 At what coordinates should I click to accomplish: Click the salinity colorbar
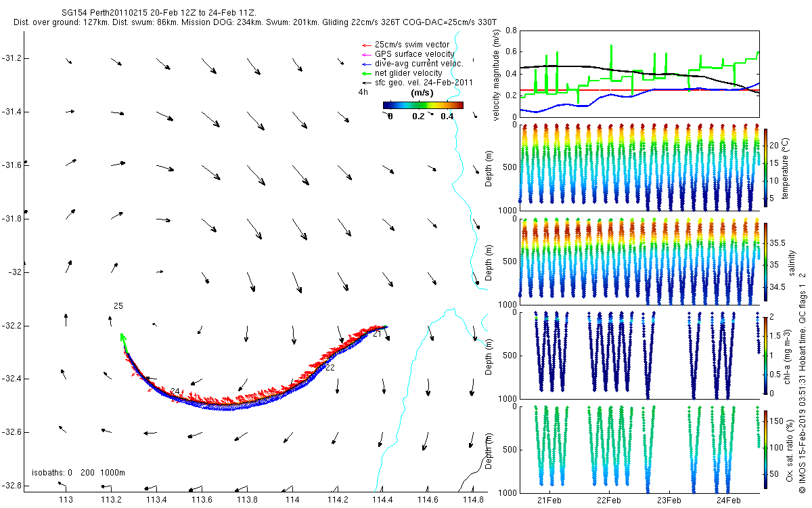click(x=766, y=261)
